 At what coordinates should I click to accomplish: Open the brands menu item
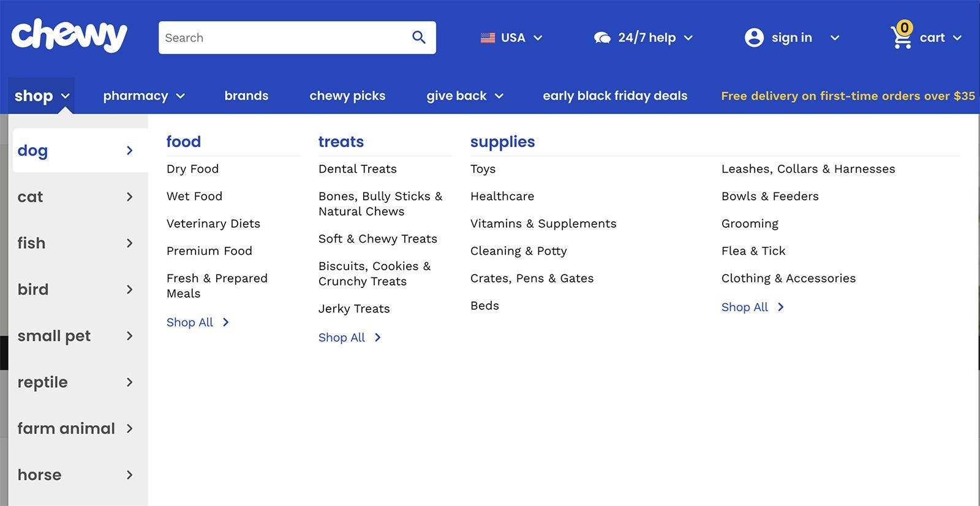coord(246,96)
